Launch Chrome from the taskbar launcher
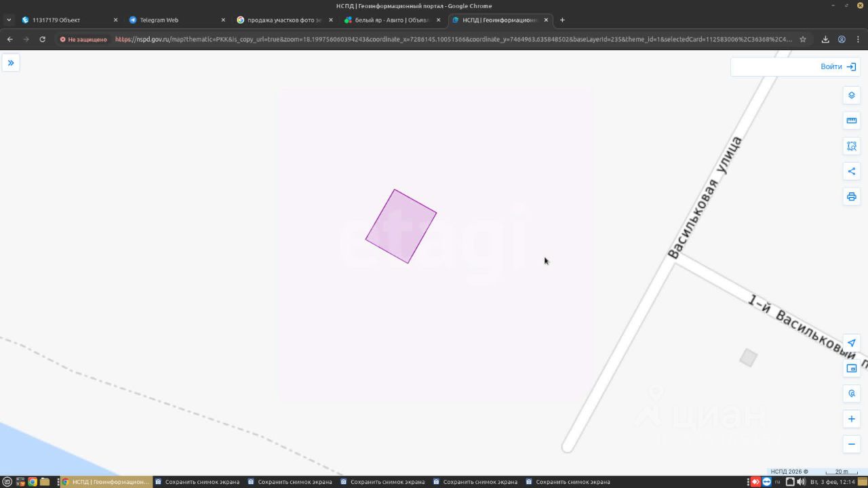 coord(32,482)
